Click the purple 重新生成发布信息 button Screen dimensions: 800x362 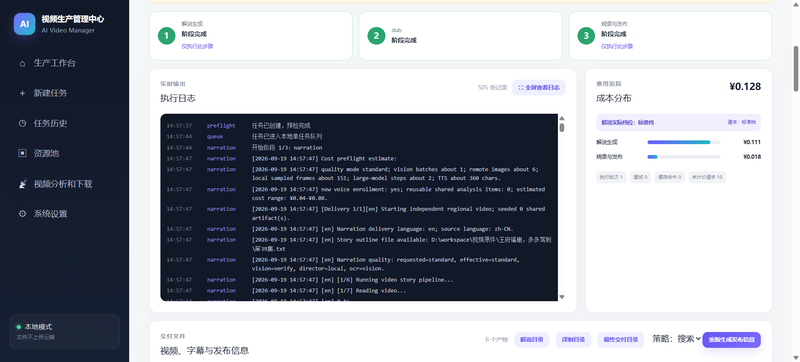pyautogui.click(x=731, y=340)
